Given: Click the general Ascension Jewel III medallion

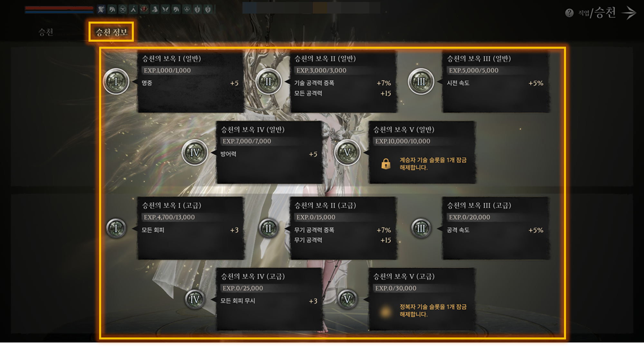Looking at the screenshot, I should (421, 81).
